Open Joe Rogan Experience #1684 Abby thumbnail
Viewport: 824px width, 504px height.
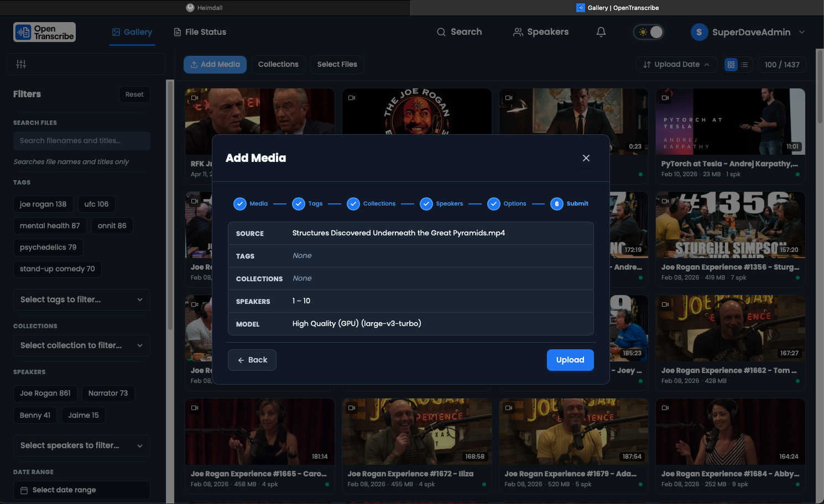tap(731, 432)
